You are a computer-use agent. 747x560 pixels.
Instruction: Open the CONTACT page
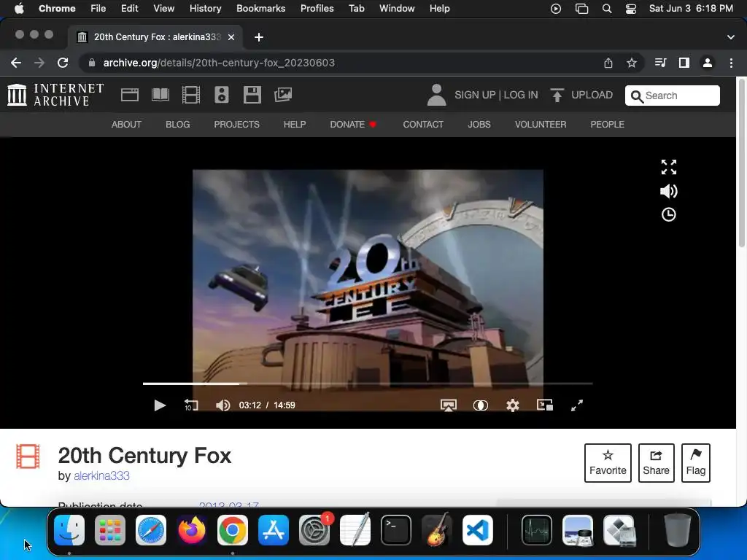click(423, 124)
